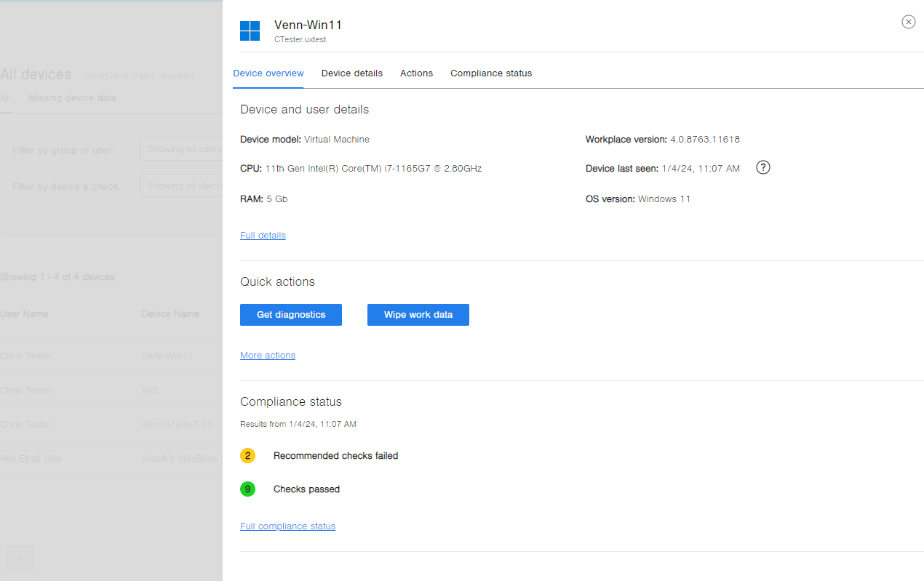The width and height of the screenshot is (924, 581).
Task: Click the RAM 5 Gb text
Action: [x=263, y=199]
